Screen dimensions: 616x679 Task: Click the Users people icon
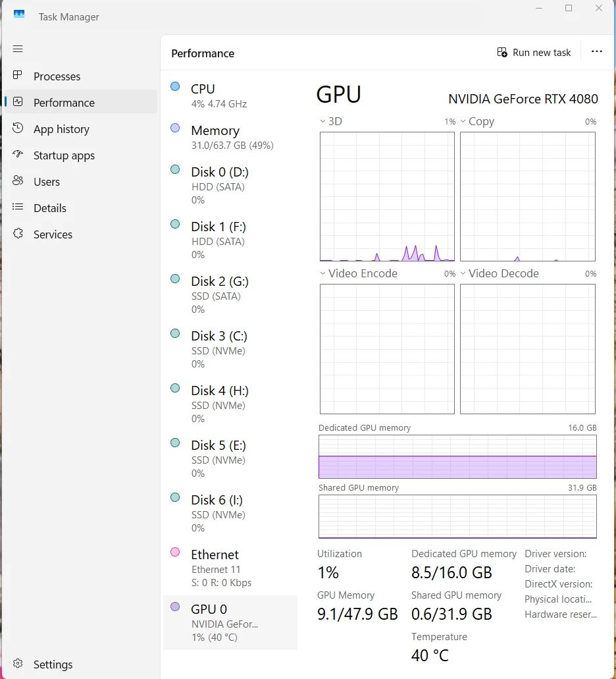(18, 180)
